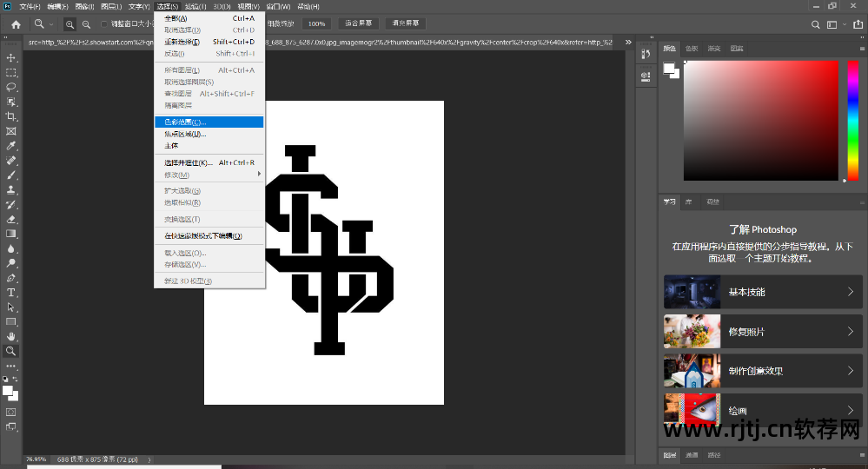Open the 图像(I) menu

83,7
